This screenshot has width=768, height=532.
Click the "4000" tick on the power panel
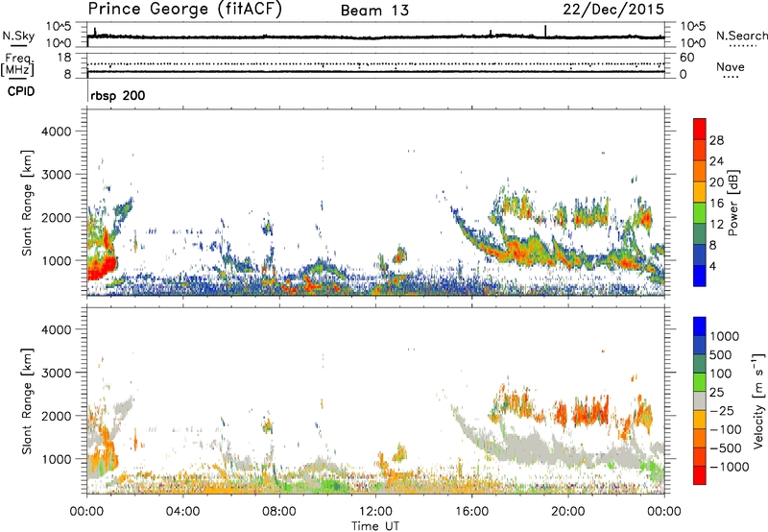pos(56,132)
